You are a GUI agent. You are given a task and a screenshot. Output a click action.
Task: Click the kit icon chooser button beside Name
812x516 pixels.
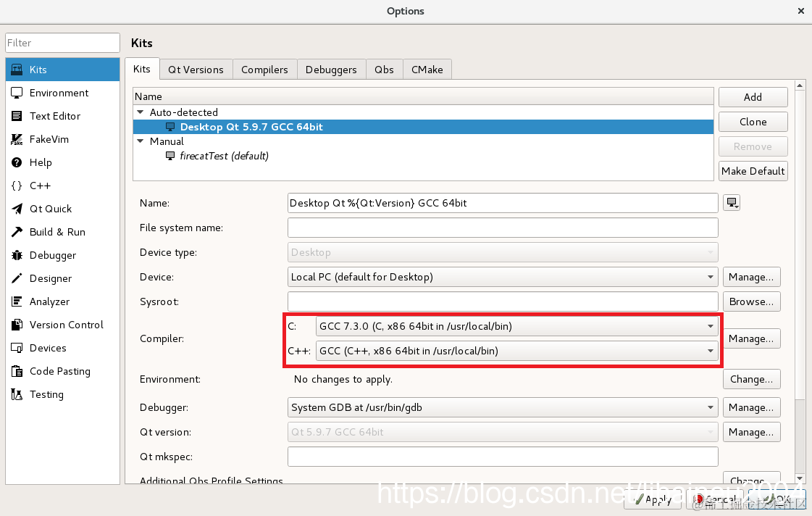click(732, 203)
